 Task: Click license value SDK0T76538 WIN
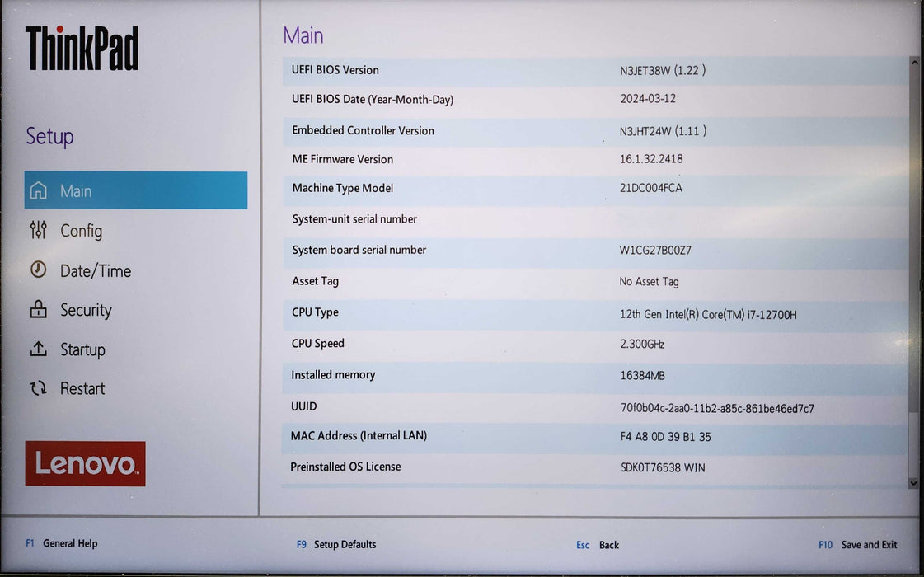pos(663,468)
